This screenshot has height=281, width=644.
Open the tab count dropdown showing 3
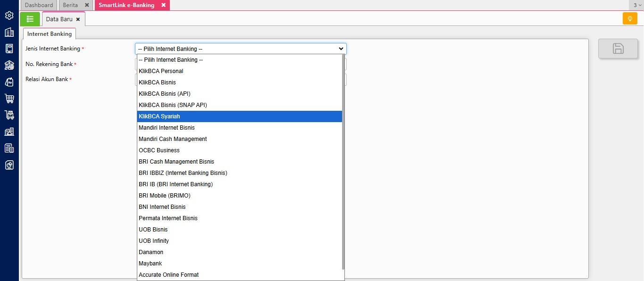(637, 5)
